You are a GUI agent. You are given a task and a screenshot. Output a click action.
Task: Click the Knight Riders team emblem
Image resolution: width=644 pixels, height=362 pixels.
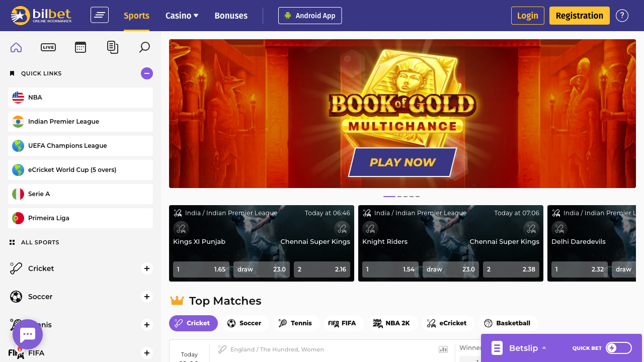[x=370, y=229]
